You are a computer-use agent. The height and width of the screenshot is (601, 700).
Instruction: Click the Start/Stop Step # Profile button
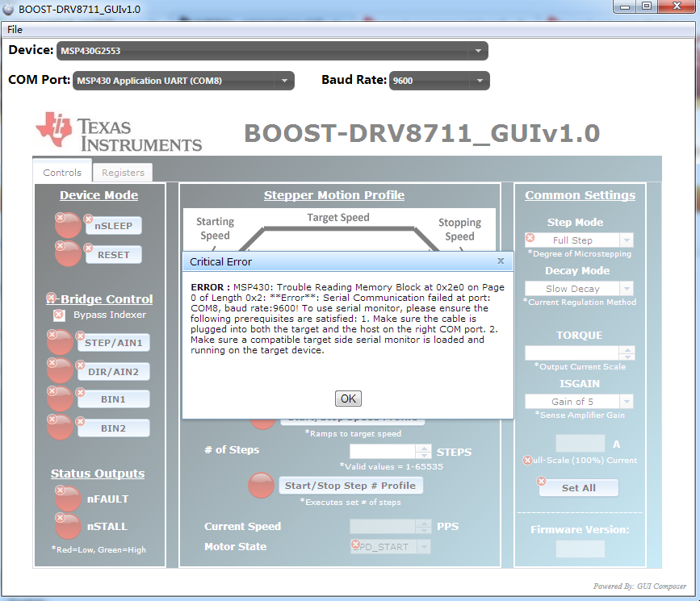(x=351, y=486)
